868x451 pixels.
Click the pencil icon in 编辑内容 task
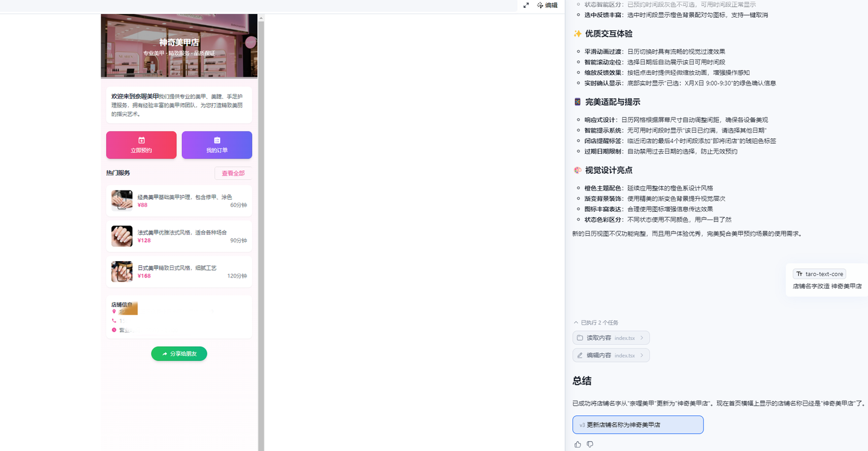click(580, 355)
